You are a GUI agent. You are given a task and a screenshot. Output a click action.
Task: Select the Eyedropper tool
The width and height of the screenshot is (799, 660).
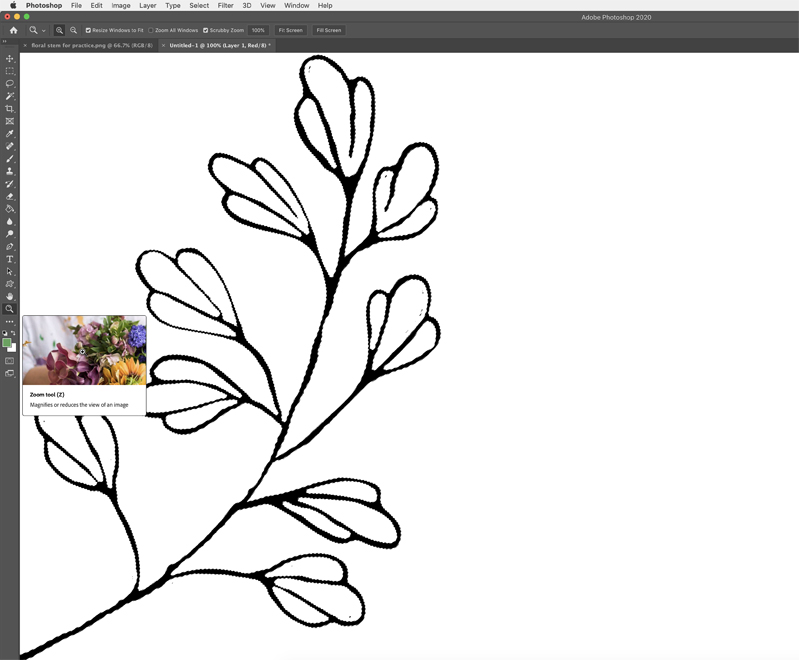[x=10, y=134]
